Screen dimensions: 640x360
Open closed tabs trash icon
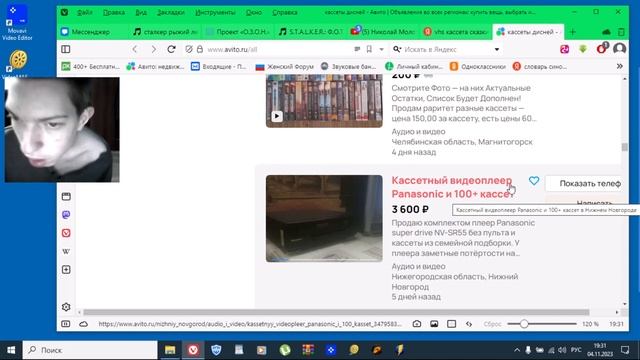pos(621,32)
